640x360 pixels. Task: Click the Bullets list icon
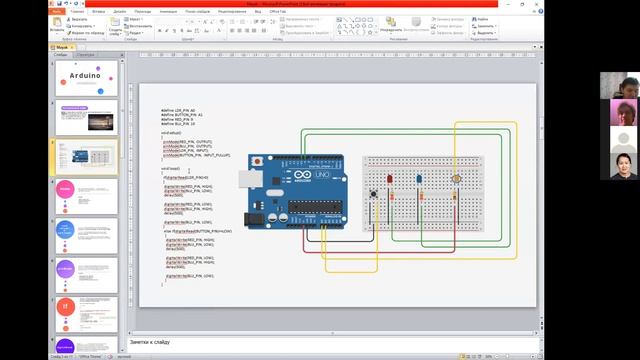click(232, 22)
